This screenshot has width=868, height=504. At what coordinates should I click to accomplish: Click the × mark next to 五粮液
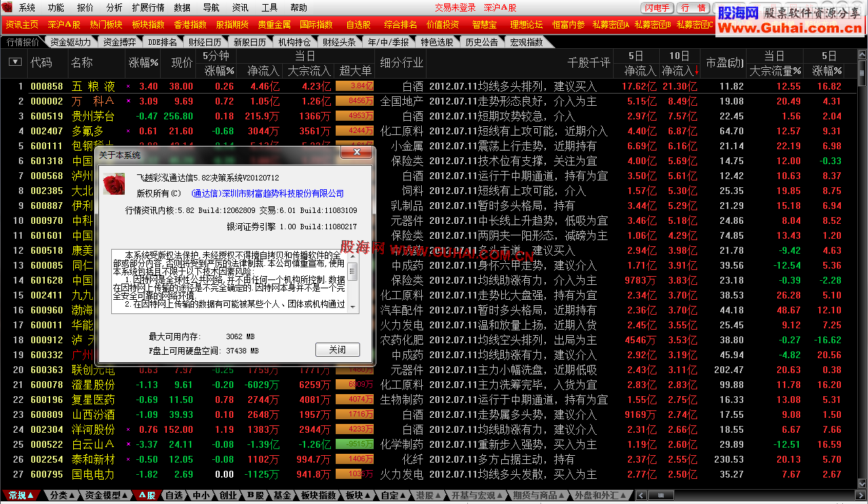coord(128,86)
